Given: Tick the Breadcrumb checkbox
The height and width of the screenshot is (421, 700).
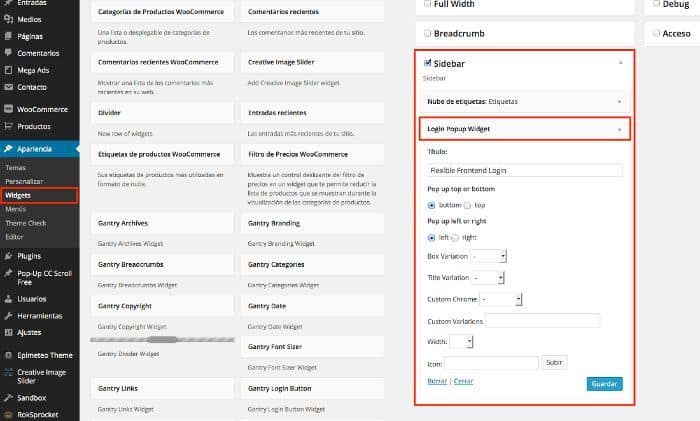Looking at the screenshot, I should pos(427,33).
